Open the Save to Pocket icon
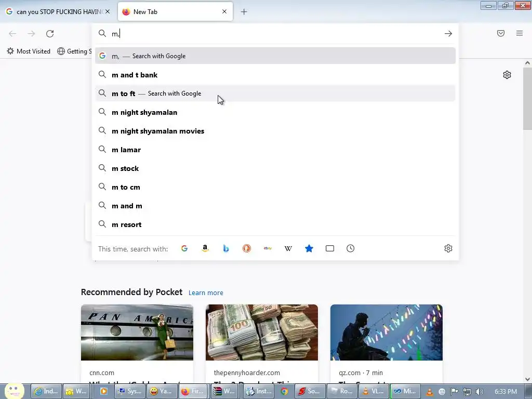Viewport: 532px width, 399px height. [x=501, y=33]
